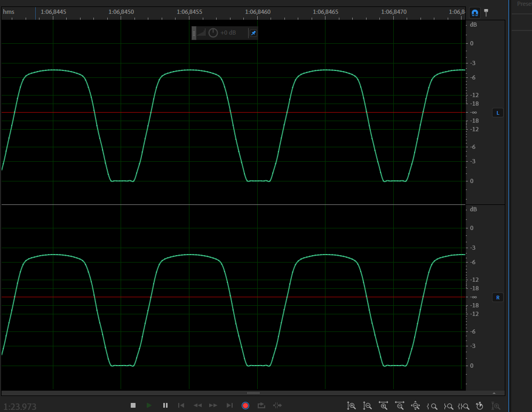Image resolution: width=532 pixels, height=412 pixels.
Task: Zoom in time
Action: click(384, 406)
